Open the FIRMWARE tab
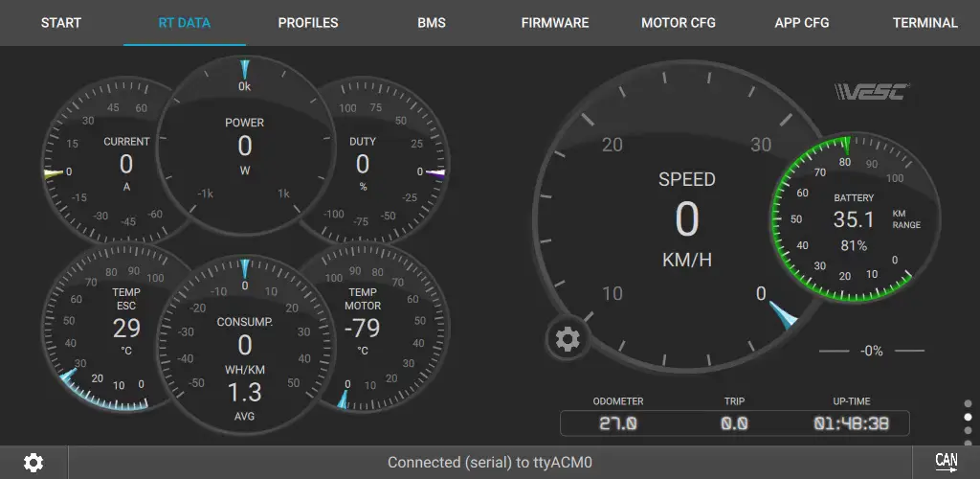The image size is (980, 479). tap(555, 23)
